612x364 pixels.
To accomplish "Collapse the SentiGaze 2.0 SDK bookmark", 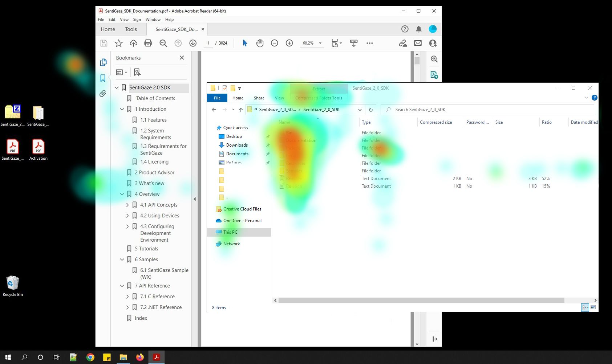I will (117, 87).
